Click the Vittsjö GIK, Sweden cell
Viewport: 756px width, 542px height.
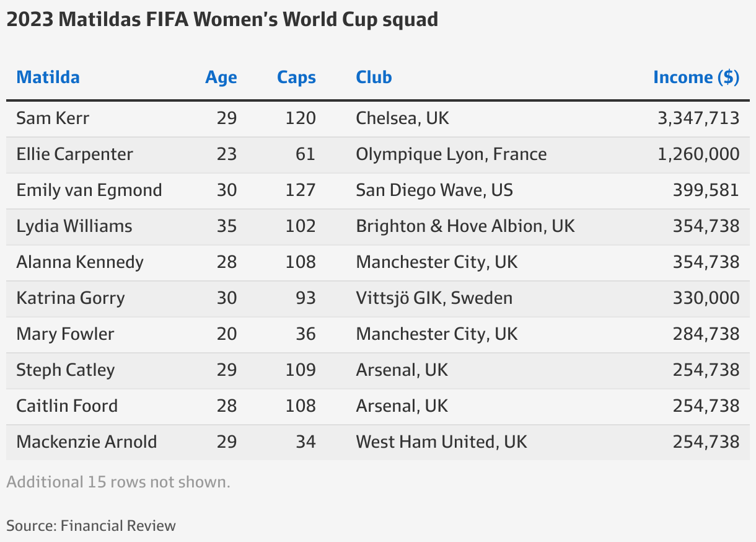click(434, 298)
